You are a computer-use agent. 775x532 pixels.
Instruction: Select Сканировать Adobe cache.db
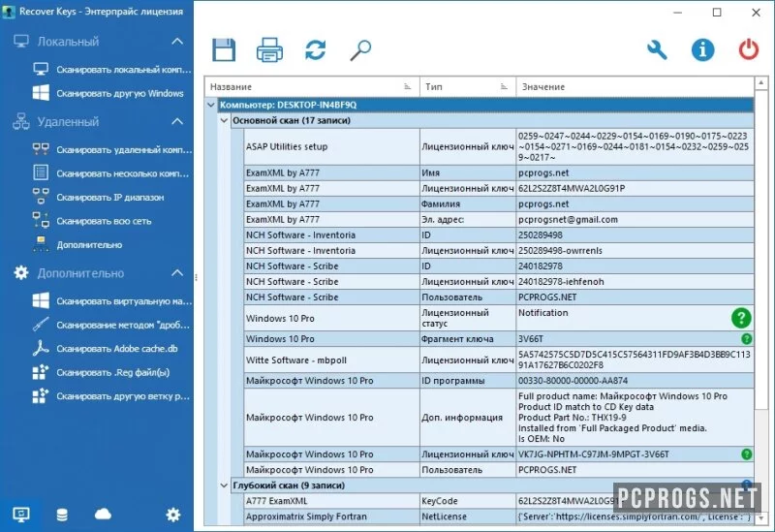[x=106, y=349]
